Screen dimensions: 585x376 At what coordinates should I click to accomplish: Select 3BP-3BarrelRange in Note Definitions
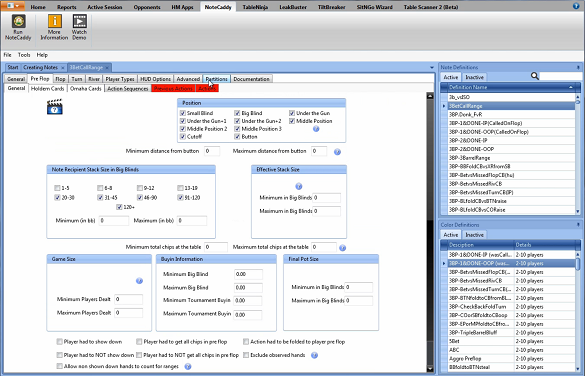pos(511,158)
